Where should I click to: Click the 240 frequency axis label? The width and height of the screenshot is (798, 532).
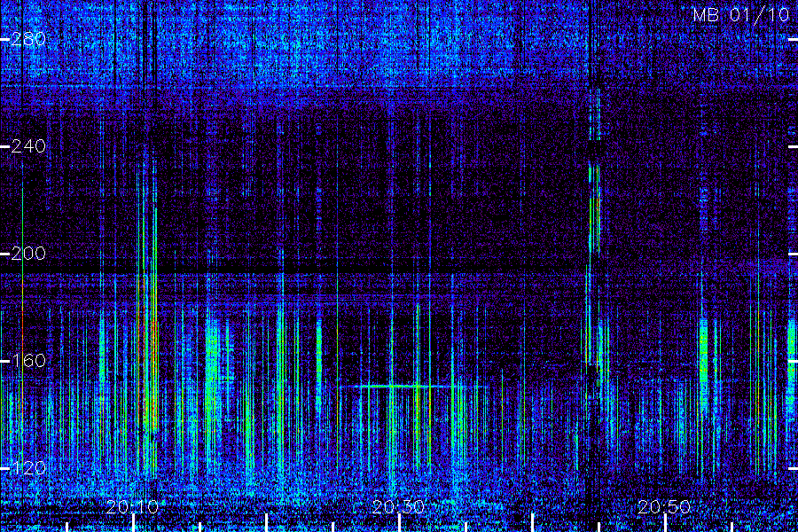coord(28,146)
